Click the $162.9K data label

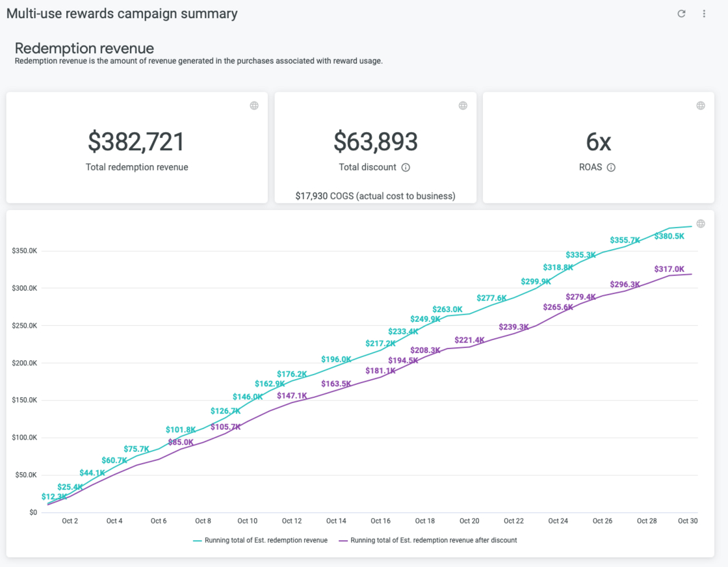pyautogui.click(x=270, y=384)
